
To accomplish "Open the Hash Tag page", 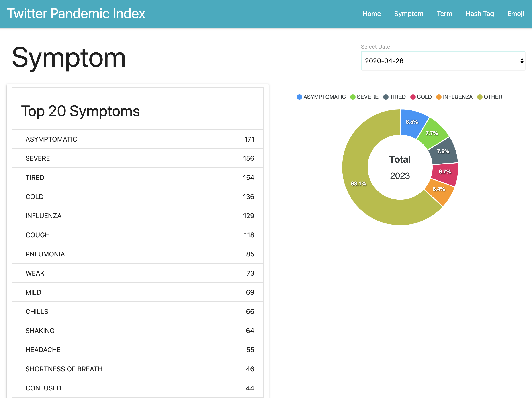I will click(x=479, y=14).
